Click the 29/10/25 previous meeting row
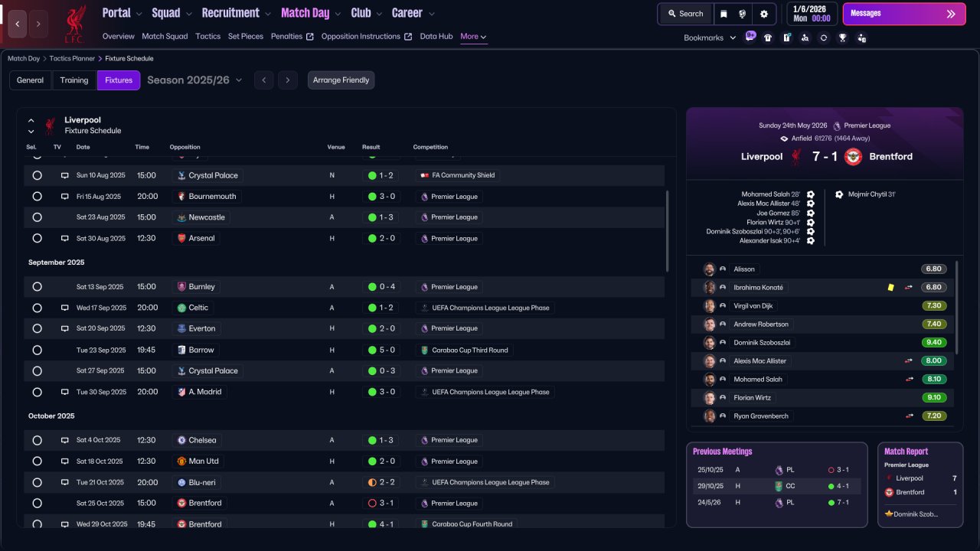 click(x=776, y=486)
